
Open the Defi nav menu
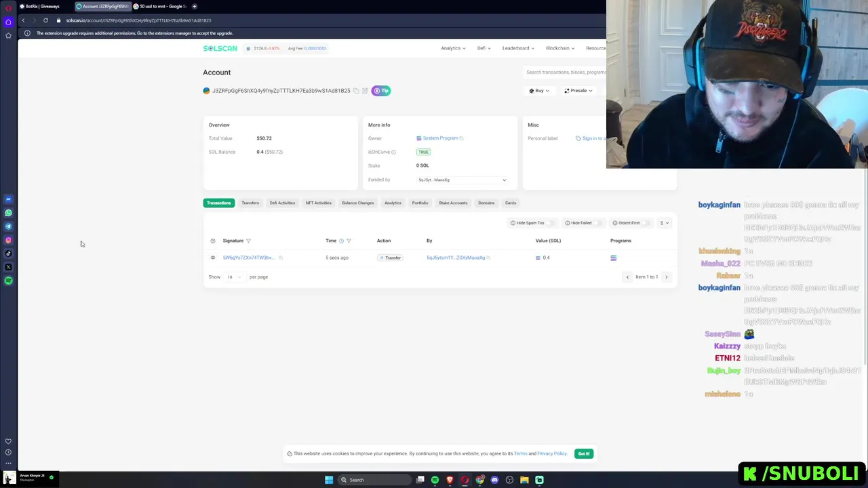pyautogui.click(x=484, y=48)
